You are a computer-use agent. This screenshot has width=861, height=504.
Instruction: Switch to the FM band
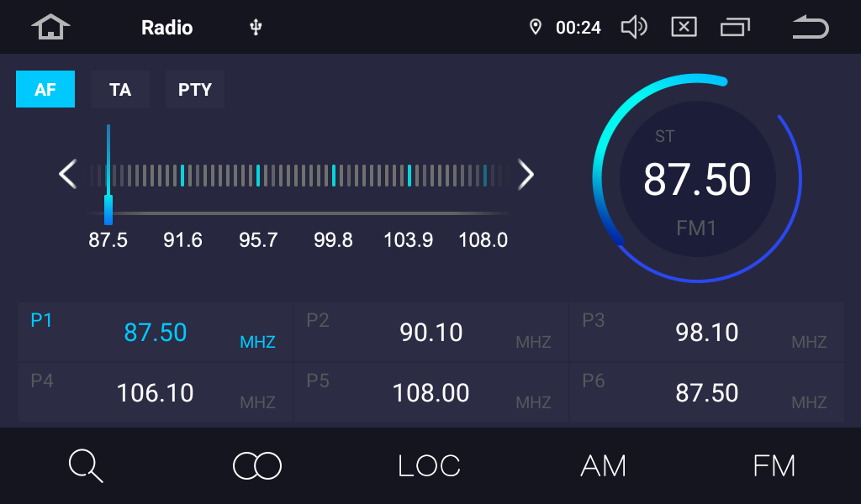tap(774, 465)
